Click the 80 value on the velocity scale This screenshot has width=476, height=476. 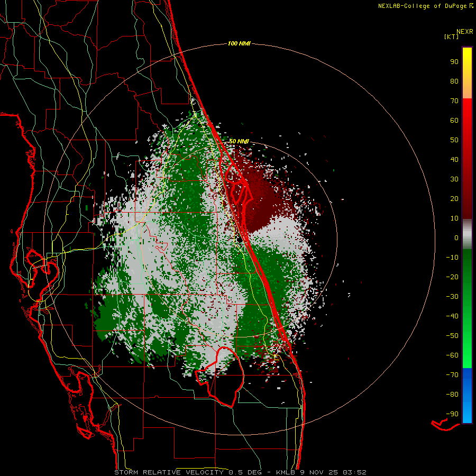454,81
